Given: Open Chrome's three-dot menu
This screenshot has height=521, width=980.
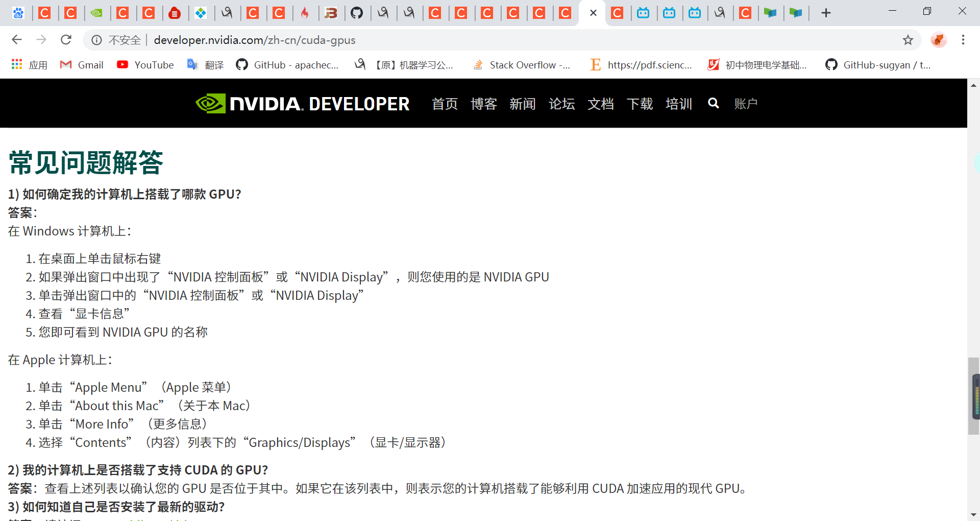Looking at the screenshot, I should 964,40.
